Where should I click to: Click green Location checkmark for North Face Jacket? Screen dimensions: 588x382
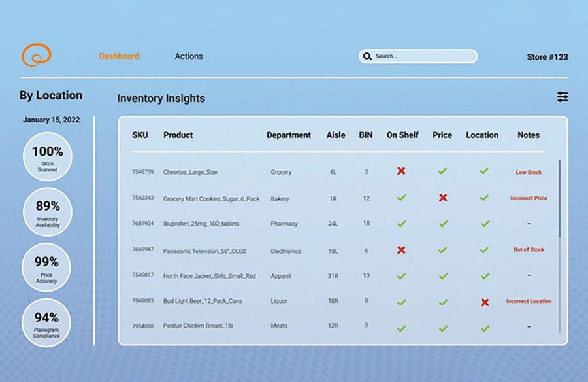pyautogui.click(x=485, y=276)
